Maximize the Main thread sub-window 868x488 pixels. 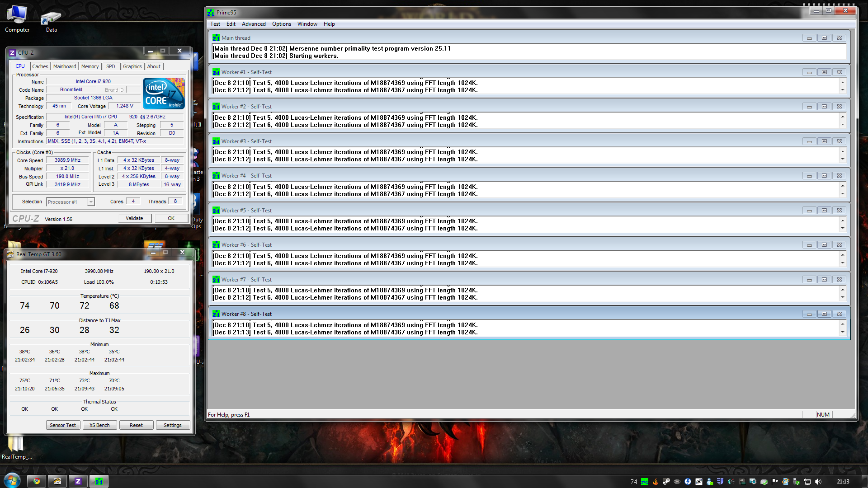click(x=824, y=38)
